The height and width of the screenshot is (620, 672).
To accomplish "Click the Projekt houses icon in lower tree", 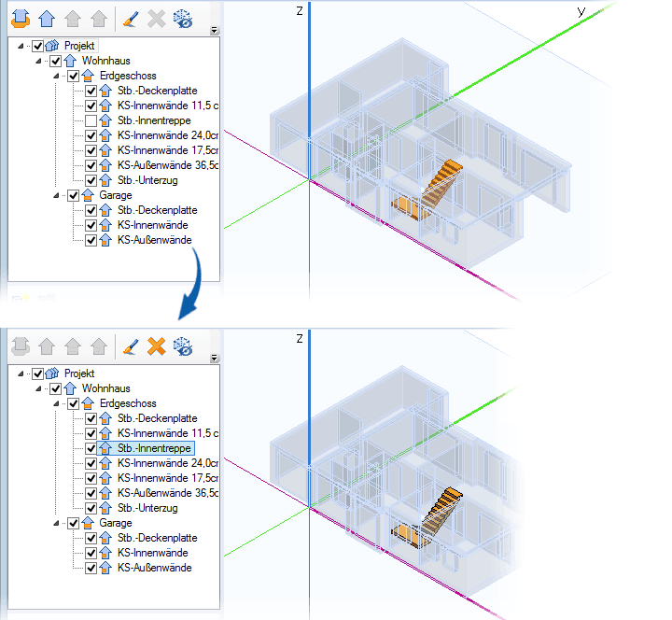I will click(x=52, y=373).
